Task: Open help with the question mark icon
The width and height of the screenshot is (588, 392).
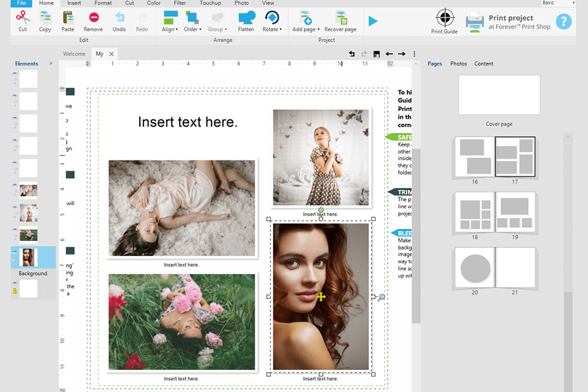Action: tap(563, 21)
